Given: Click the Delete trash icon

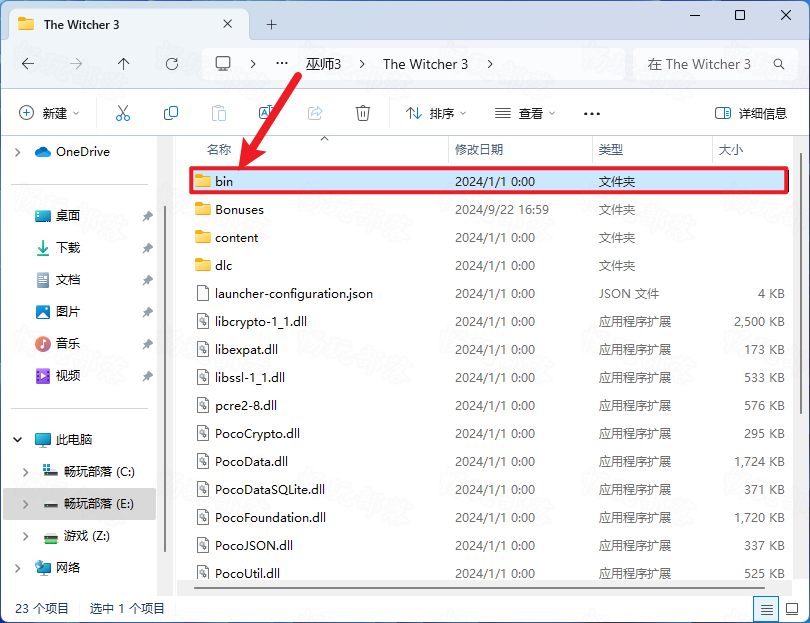Looking at the screenshot, I should [363, 113].
